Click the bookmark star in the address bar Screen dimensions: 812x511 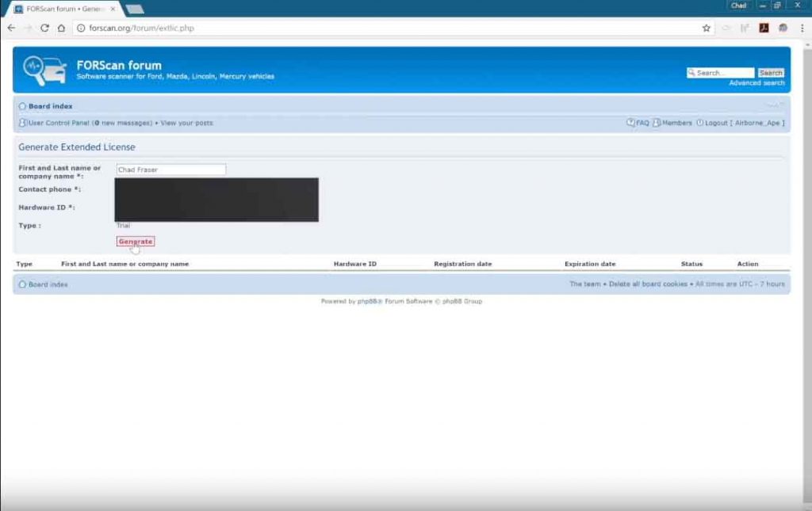(x=706, y=28)
